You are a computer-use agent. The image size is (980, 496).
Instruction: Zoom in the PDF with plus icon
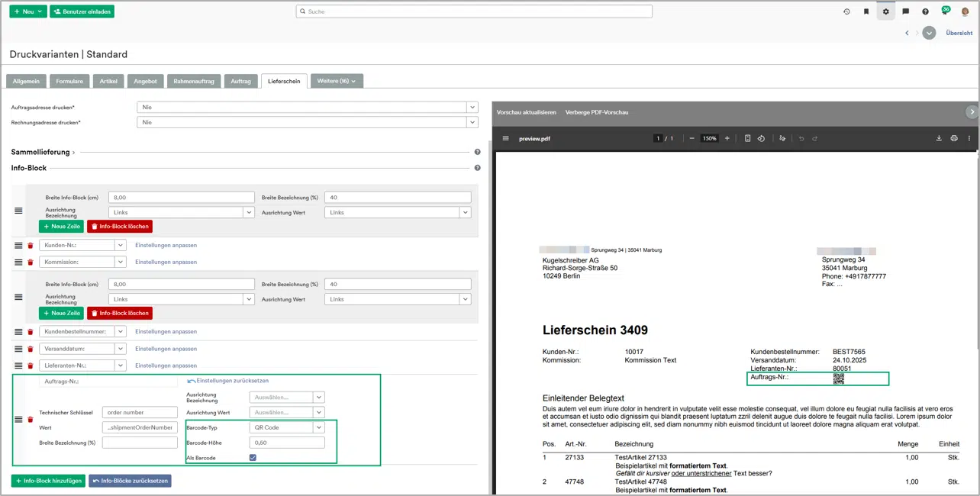tap(727, 138)
